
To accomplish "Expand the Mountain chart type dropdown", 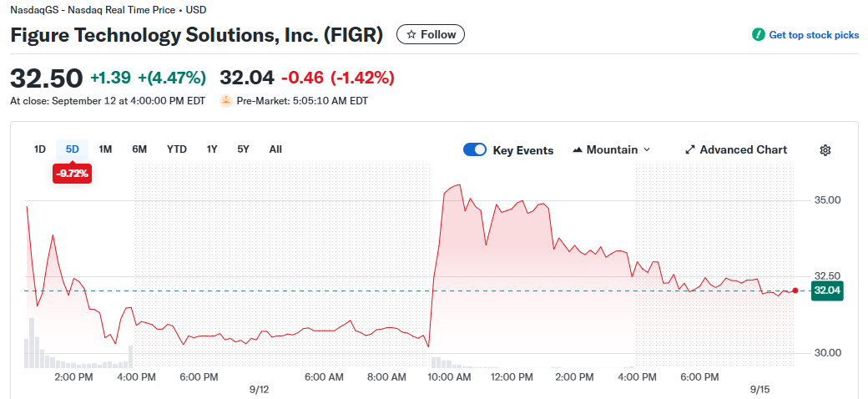I will (647, 150).
